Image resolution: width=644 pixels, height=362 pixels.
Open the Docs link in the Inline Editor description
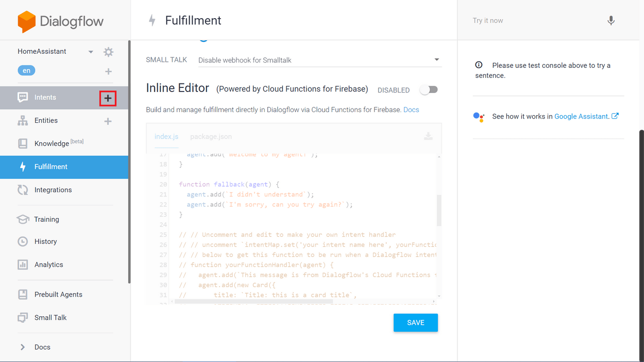411,110
